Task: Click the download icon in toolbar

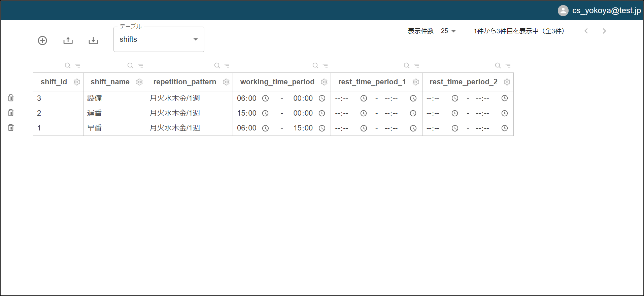Action: (x=93, y=40)
